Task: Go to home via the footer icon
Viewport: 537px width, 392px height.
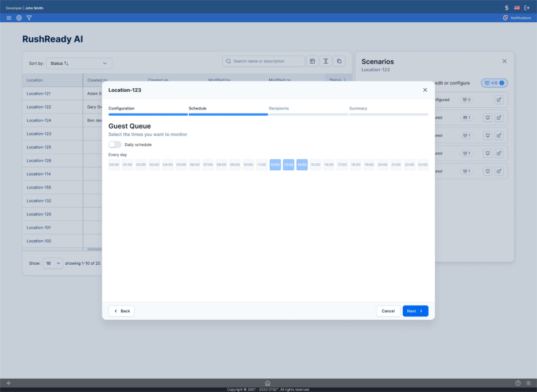Action: point(267,383)
